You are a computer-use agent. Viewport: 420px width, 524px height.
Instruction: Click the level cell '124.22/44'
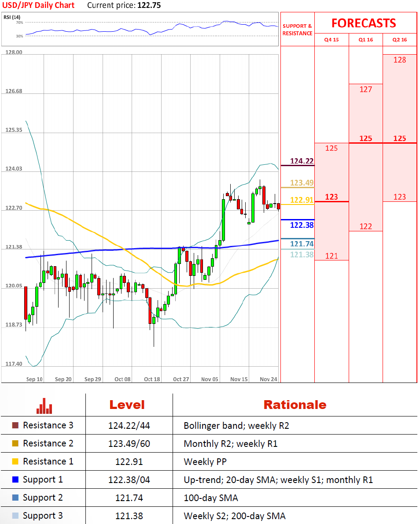(x=129, y=426)
